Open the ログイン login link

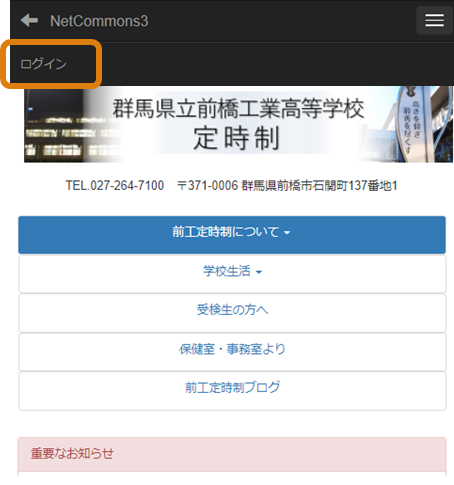[43, 64]
